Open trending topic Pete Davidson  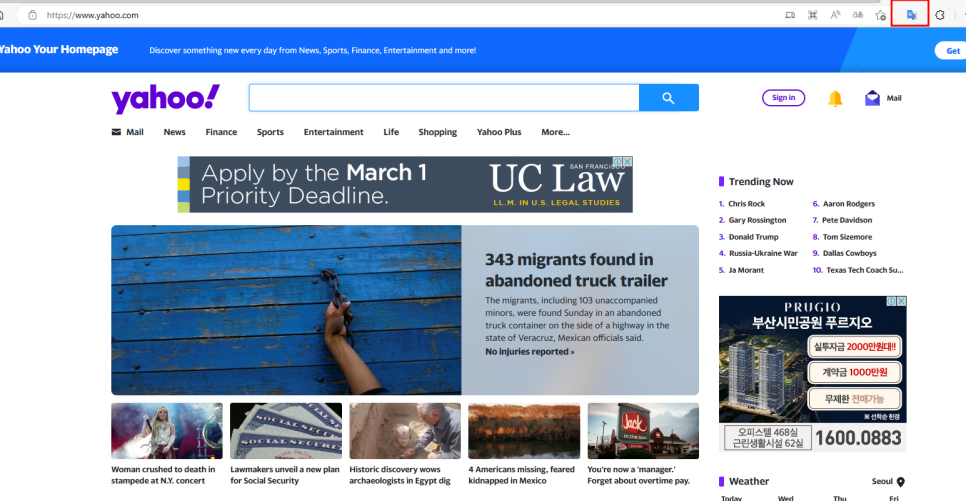tap(847, 220)
